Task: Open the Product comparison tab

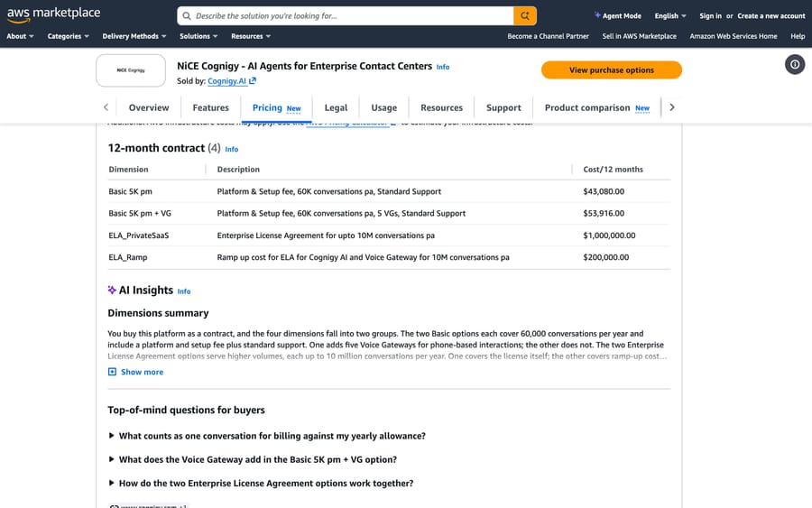Action: [x=596, y=107]
